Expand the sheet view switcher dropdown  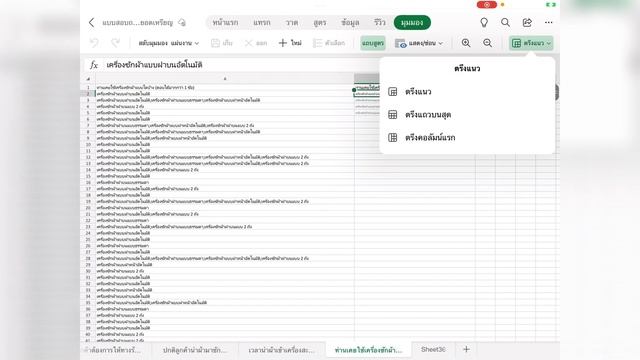pyautogui.click(x=169, y=43)
